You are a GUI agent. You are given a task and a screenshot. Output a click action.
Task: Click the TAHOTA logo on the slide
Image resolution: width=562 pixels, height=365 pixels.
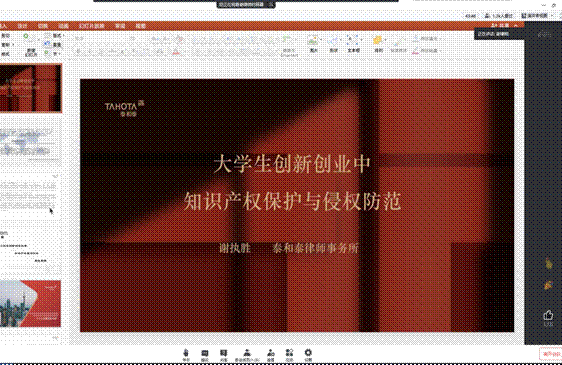(124, 109)
